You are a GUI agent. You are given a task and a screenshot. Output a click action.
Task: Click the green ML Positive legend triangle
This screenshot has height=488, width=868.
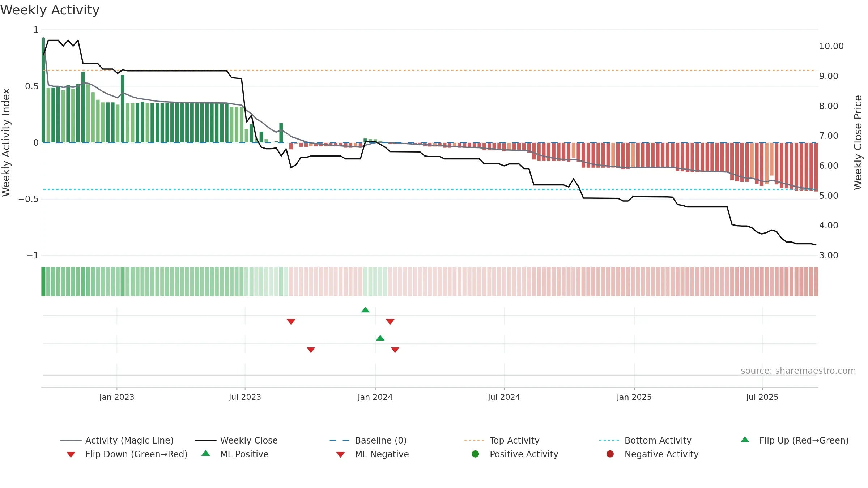206,453
